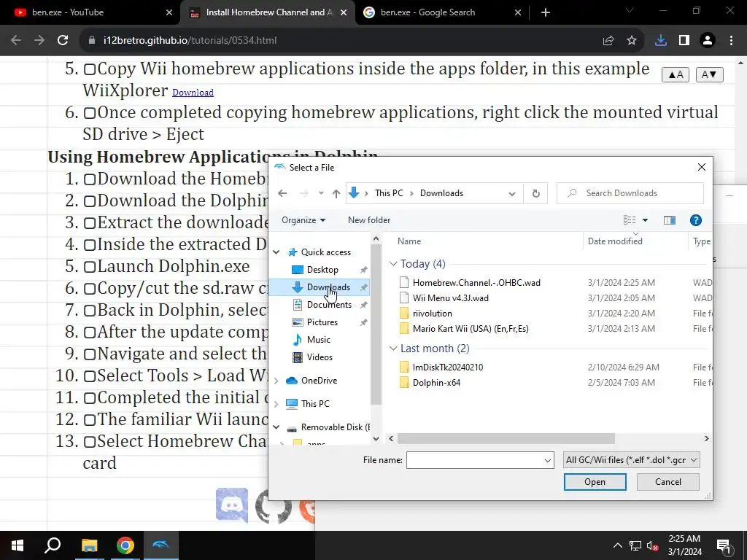The height and width of the screenshot is (560, 747).
Task: Click the WiiXplorer Download link
Action: click(x=193, y=93)
